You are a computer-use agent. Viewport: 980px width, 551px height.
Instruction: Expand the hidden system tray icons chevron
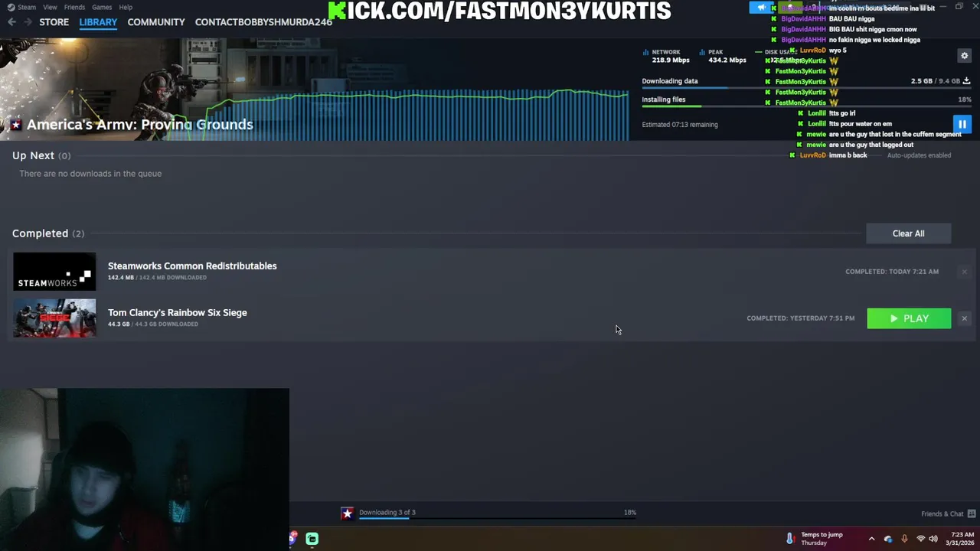(871, 539)
